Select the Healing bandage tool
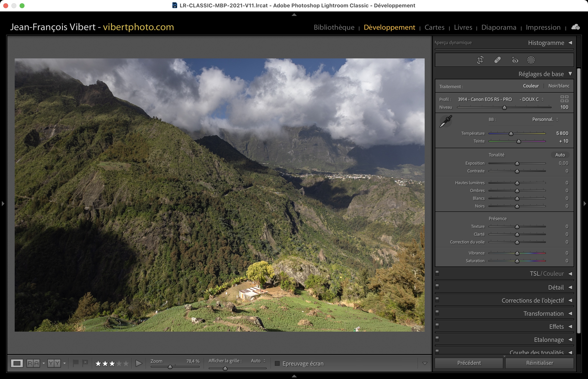Viewport: 588px width, 379px height. (x=498, y=60)
